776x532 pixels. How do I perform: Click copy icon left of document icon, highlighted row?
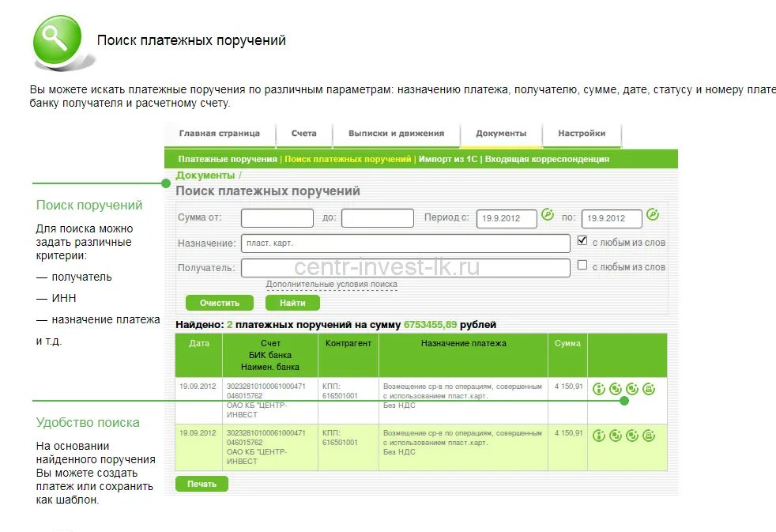pyautogui.click(x=632, y=436)
